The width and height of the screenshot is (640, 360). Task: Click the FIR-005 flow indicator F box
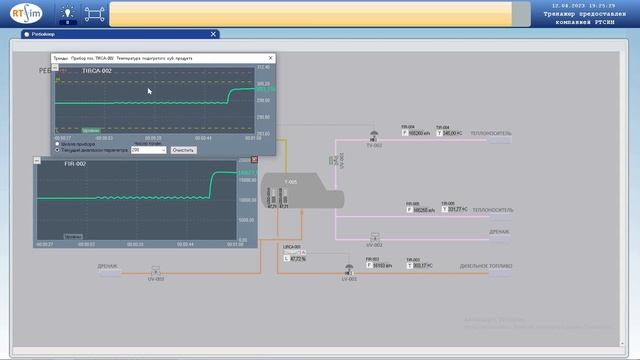[409, 210]
